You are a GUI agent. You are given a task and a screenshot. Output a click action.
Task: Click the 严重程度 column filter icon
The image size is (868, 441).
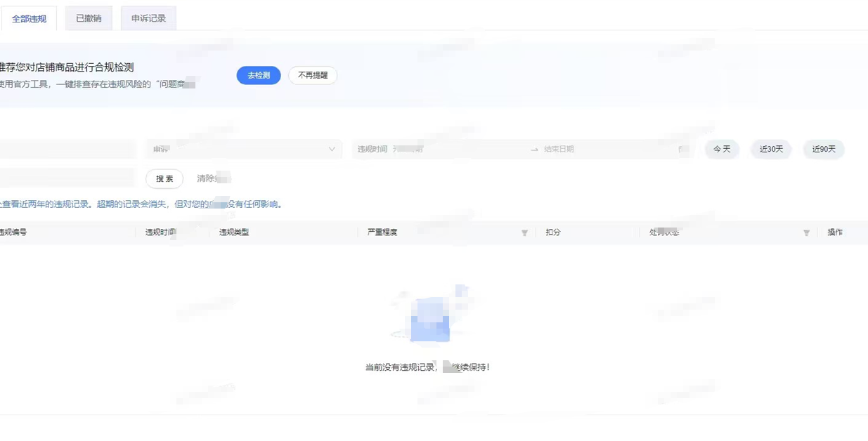point(524,232)
